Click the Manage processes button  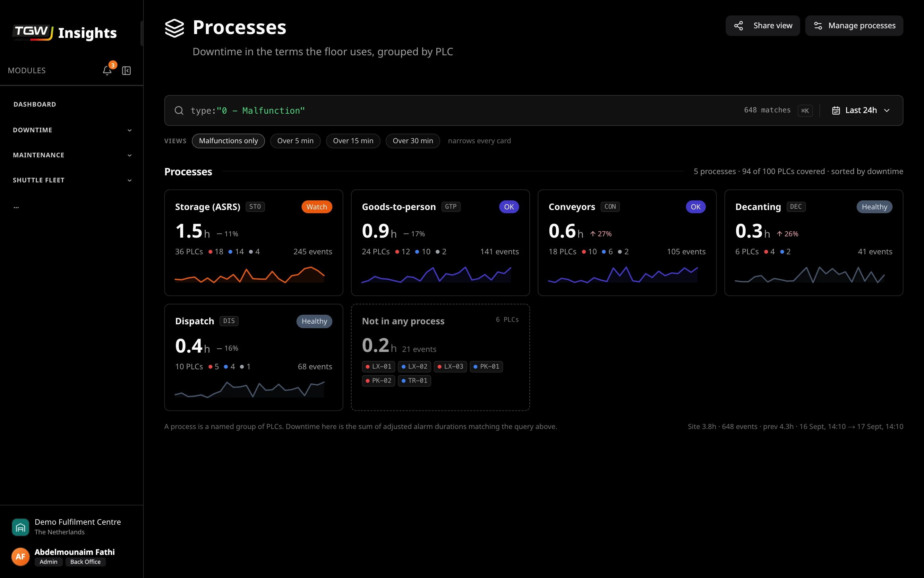(854, 26)
